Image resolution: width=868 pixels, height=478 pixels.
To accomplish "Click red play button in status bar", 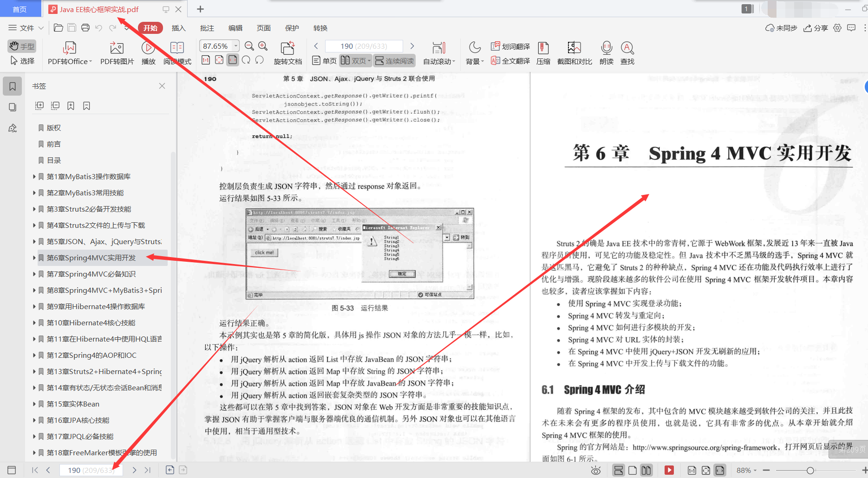I will coord(669,470).
